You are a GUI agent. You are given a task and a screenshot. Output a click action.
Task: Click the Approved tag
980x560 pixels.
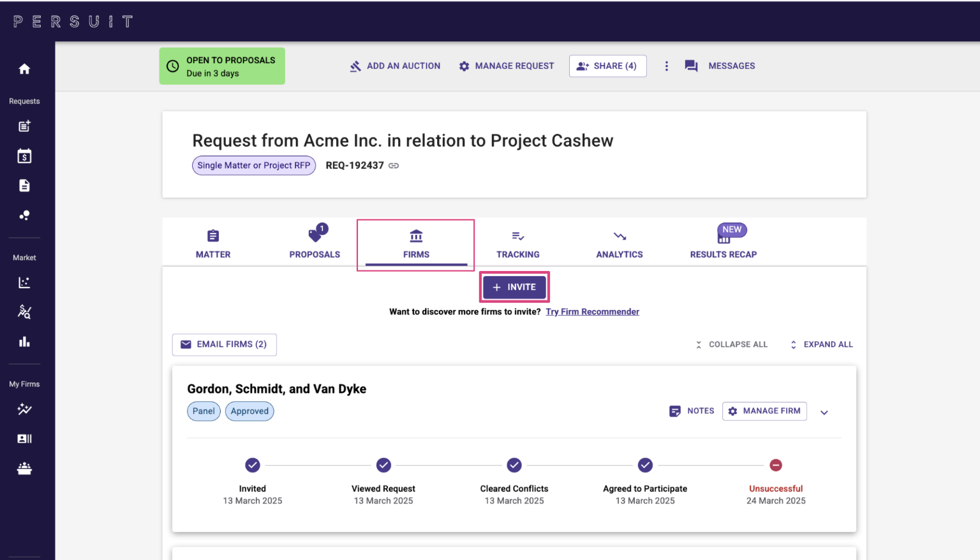point(249,411)
